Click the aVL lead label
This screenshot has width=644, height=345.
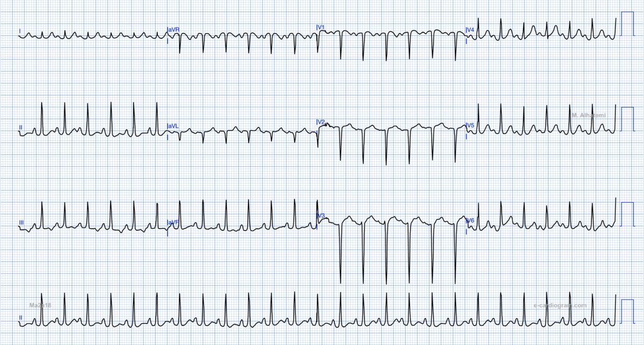tap(173, 126)
